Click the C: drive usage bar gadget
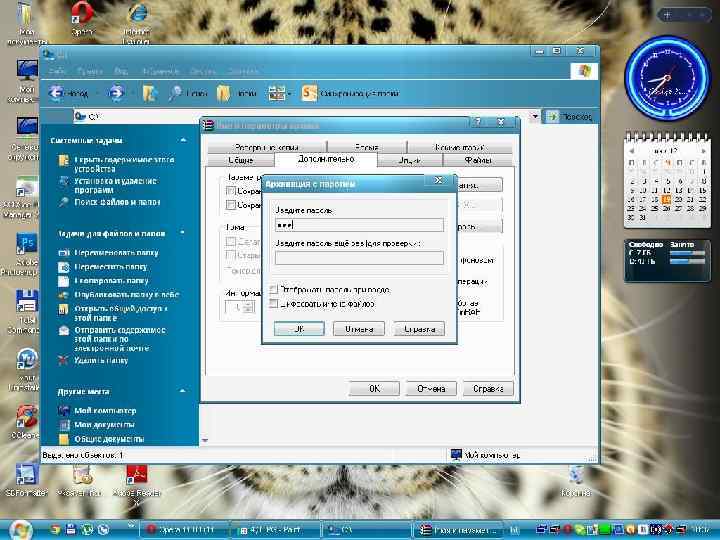The width and height of the screenshot is (720, 540). click(x=687, y=253)
